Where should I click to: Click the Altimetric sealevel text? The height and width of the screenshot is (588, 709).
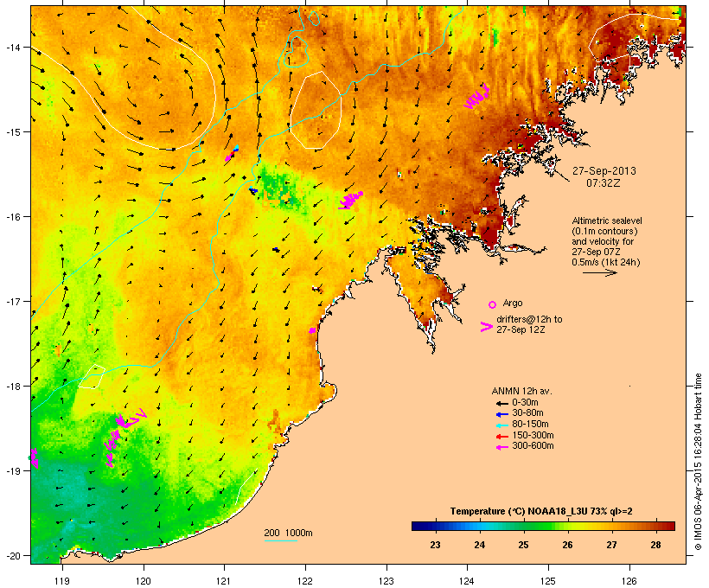click(607, 220)
